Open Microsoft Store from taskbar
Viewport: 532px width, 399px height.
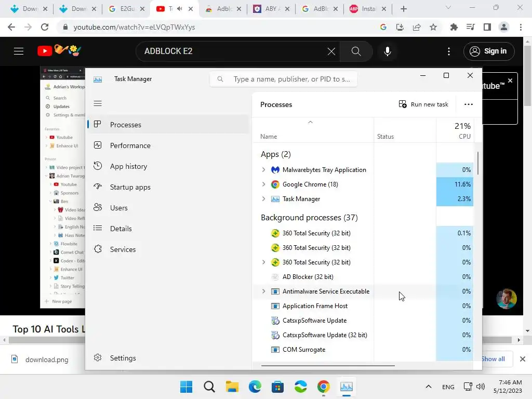point(277,387)
